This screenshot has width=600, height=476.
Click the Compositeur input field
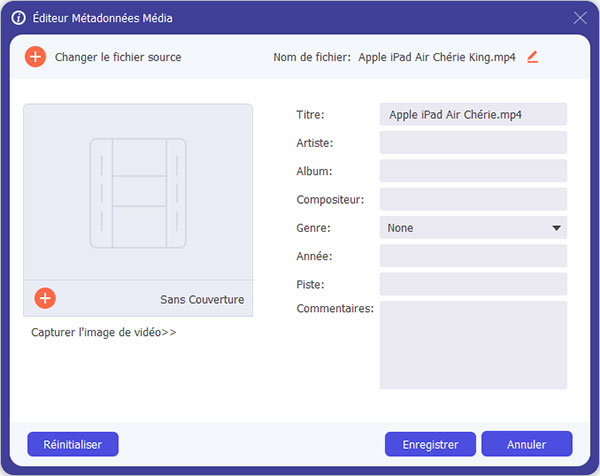point(473,199)
